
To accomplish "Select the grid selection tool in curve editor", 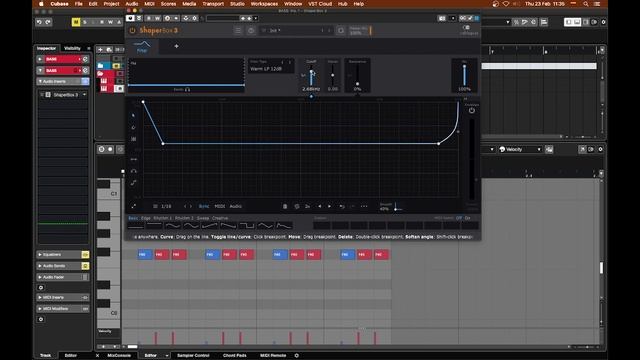I will 133,139.
